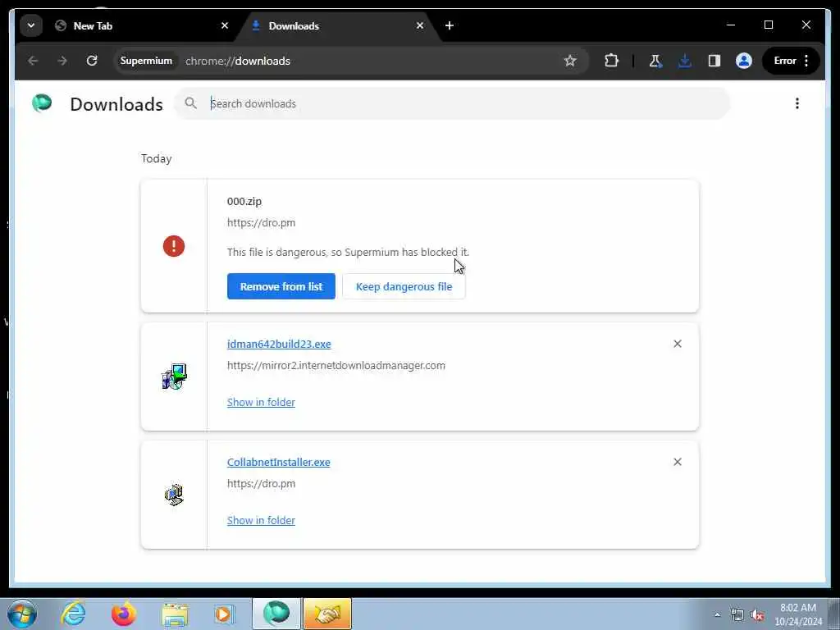Click Keep dangerous file button
Image resolution: width=840 pixels, height=630 pixels.
[x=404, y=286]
